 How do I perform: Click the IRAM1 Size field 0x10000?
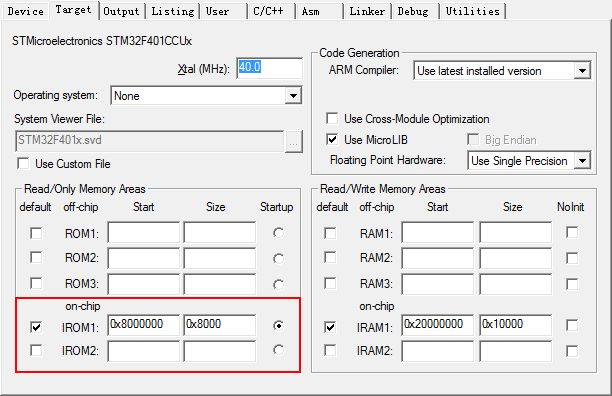tap(516, 325)
